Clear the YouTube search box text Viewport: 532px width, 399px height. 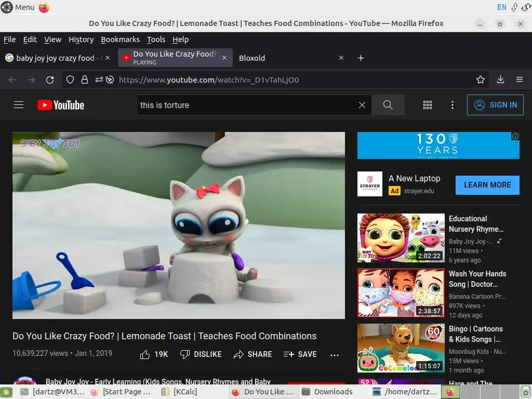click(362, 105)
